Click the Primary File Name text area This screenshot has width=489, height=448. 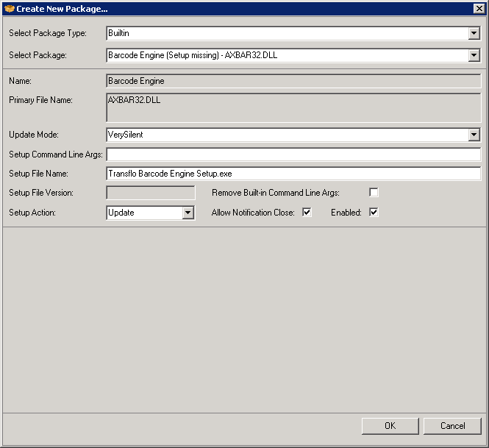point(293,107)
